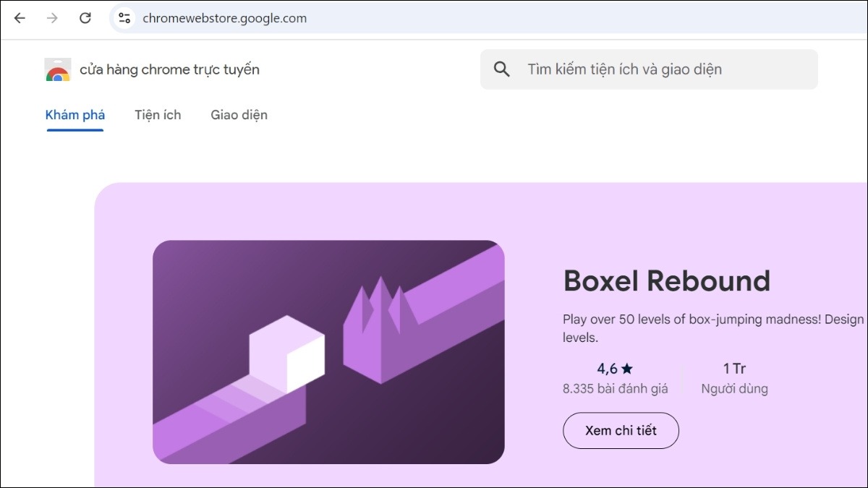
Task: Click the Xem chi tiết button
Action: click(x=621, y=431)
